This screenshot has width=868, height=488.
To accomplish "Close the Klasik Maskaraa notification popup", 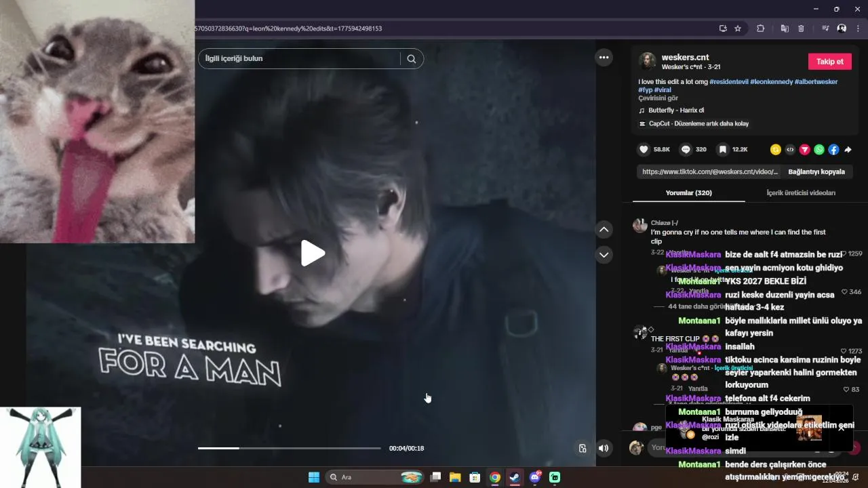I will 842,428.
